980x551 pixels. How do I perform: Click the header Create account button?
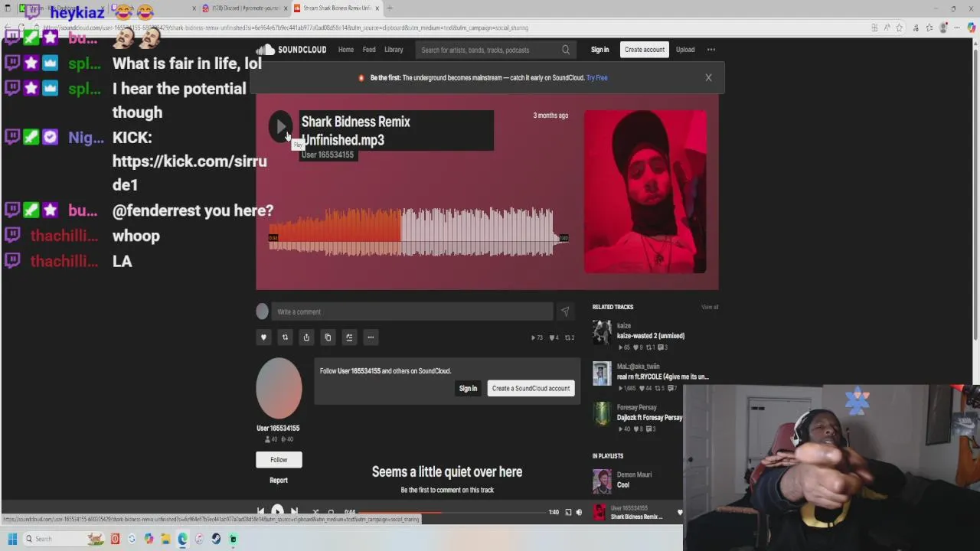click(x=644, y=50)
